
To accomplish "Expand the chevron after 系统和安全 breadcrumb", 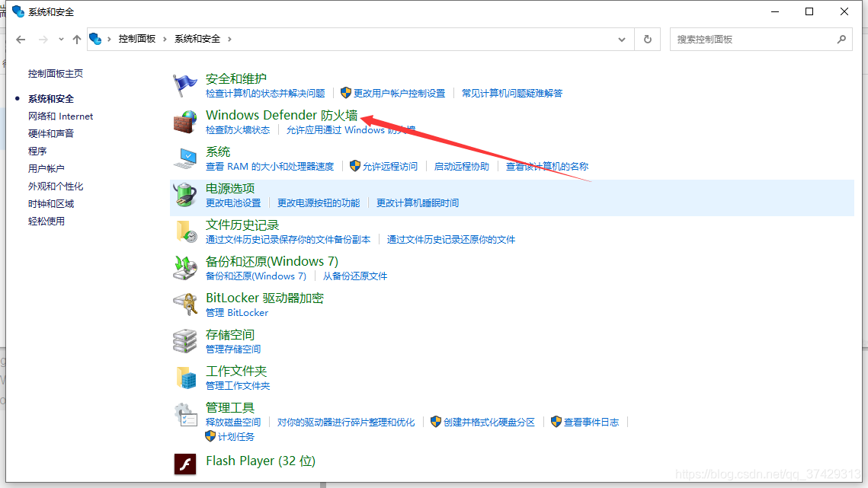I will coord(229,39).
